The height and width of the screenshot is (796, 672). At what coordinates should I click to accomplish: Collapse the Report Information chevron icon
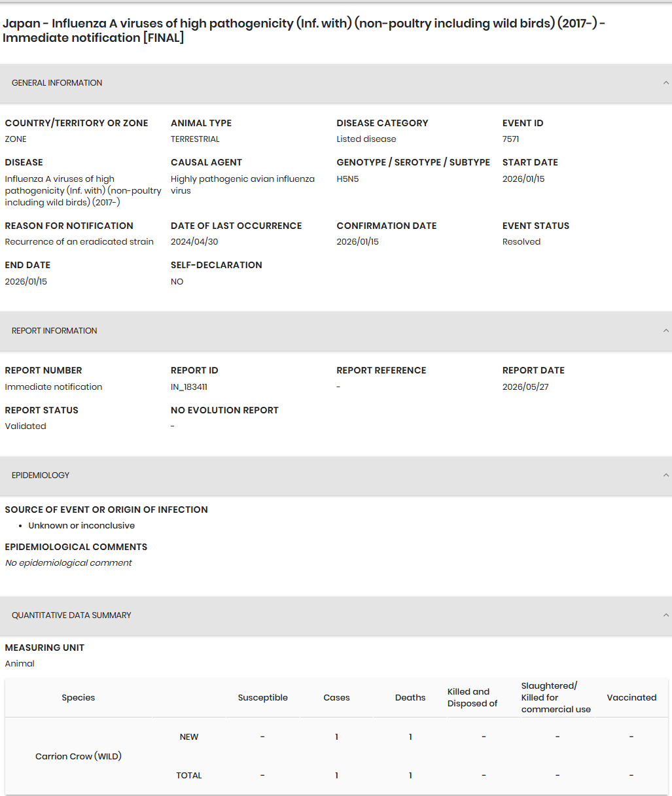pyautogui.click(x=666, y=331)
